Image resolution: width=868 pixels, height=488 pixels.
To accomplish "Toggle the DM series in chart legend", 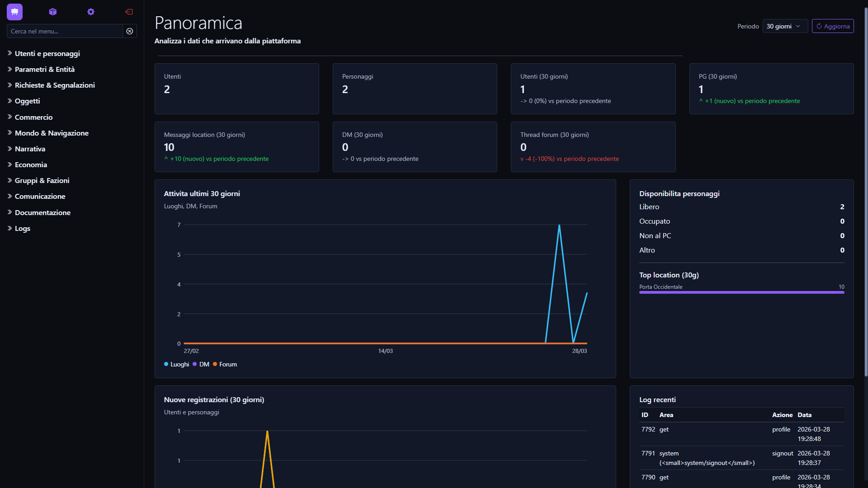I will [x=201, y=364].
